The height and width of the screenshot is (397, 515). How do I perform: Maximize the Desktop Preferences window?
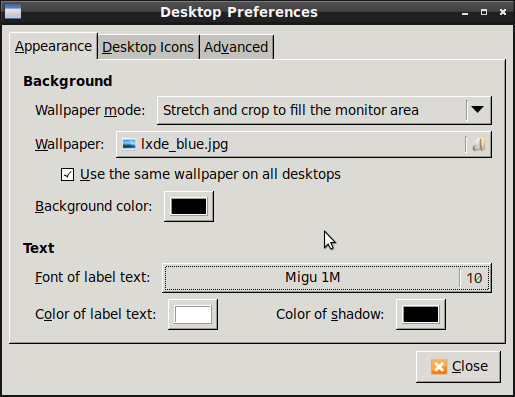pos(484,12)
